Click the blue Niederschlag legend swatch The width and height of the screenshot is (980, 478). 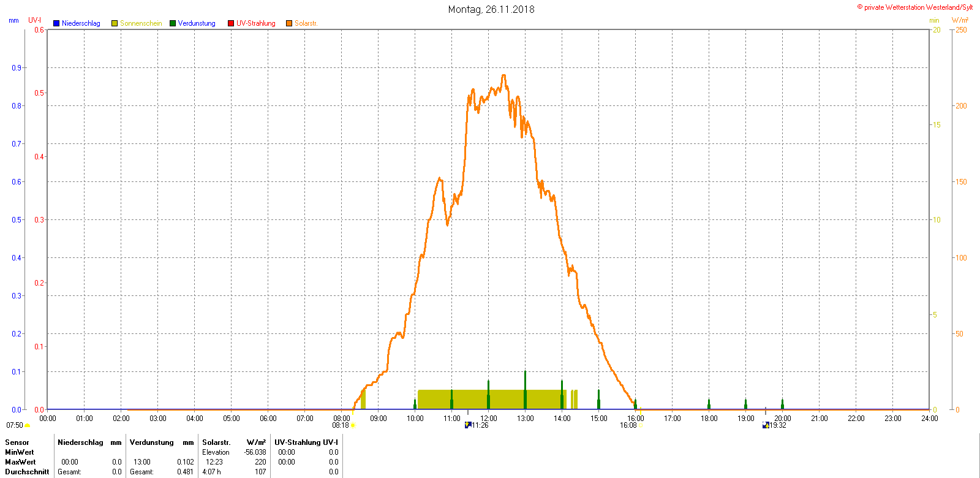click(x=56, y=23)
